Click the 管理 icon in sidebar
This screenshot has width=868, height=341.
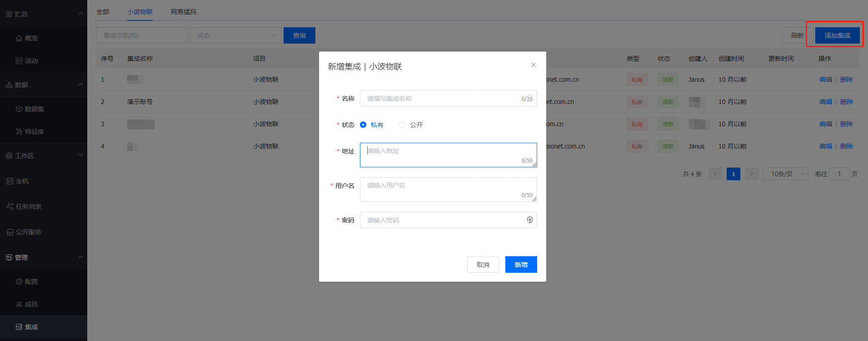pos(9,257)
